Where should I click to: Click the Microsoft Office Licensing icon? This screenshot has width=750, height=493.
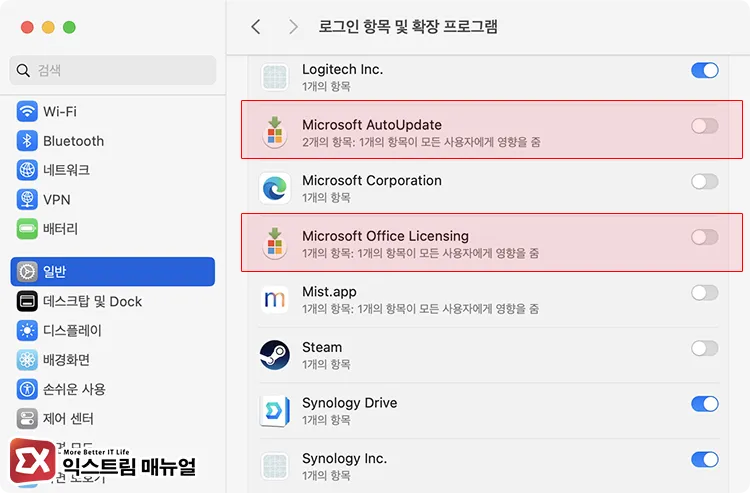click(x=275, y=243)
